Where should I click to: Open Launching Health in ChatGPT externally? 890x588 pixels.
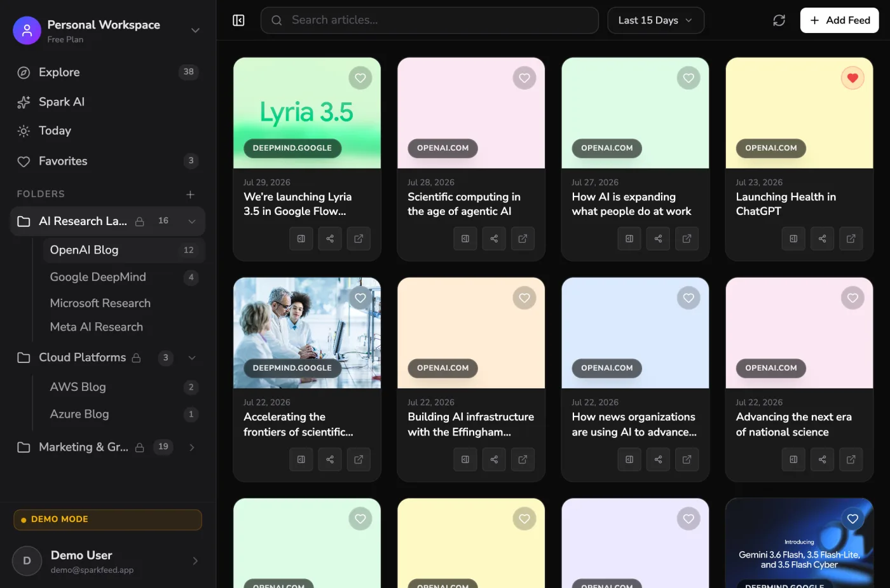[851, 238]
